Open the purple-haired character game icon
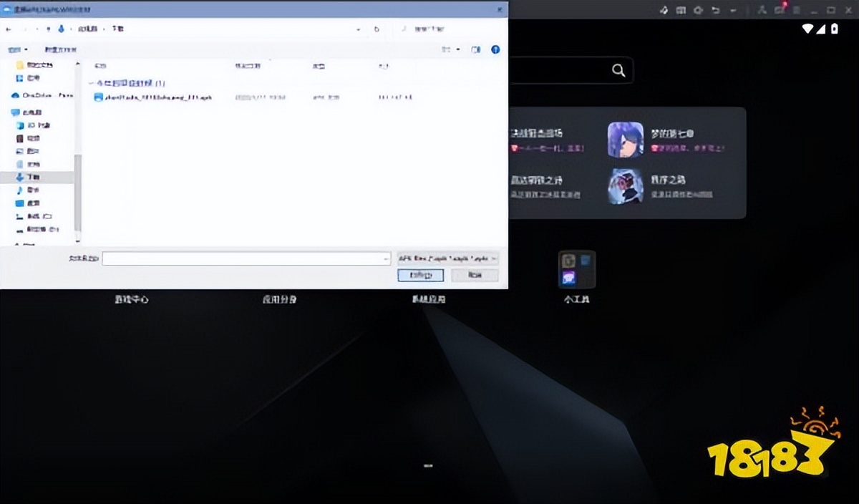Screen dimensions: 859x504 click(626, 140)
